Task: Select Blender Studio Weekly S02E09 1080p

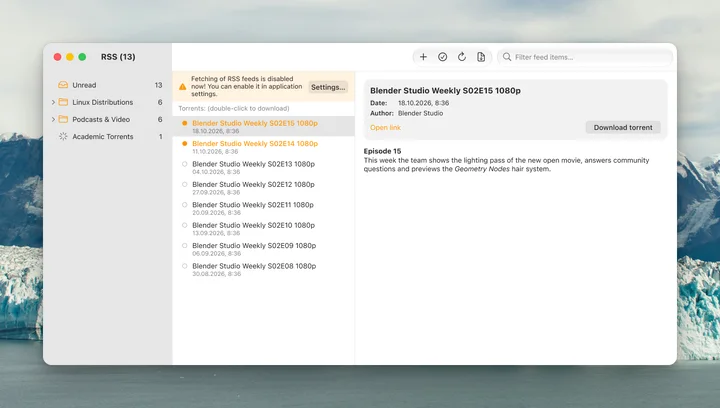Action: [264, 249]
